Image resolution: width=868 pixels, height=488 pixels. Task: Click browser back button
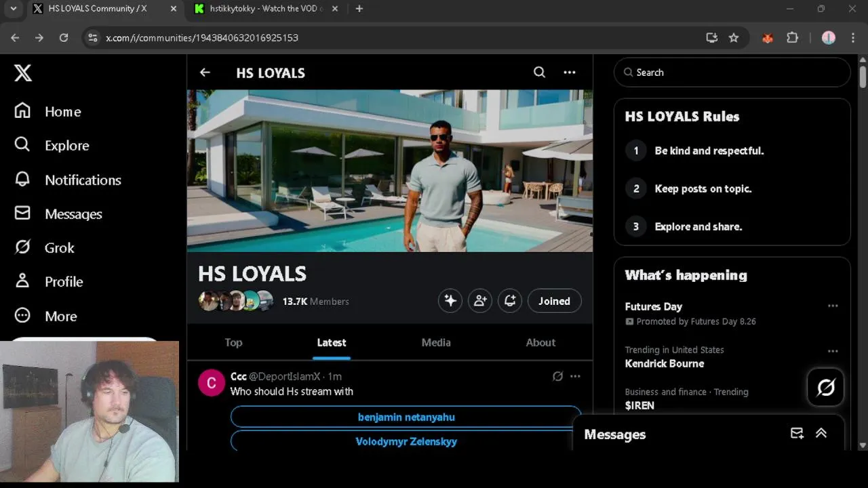click(x=15, y=38)
